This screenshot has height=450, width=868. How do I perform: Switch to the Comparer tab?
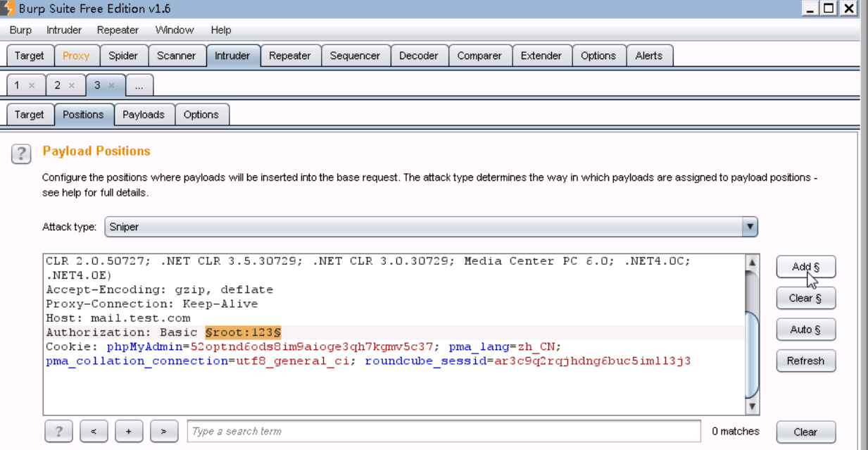pos(479,56)
